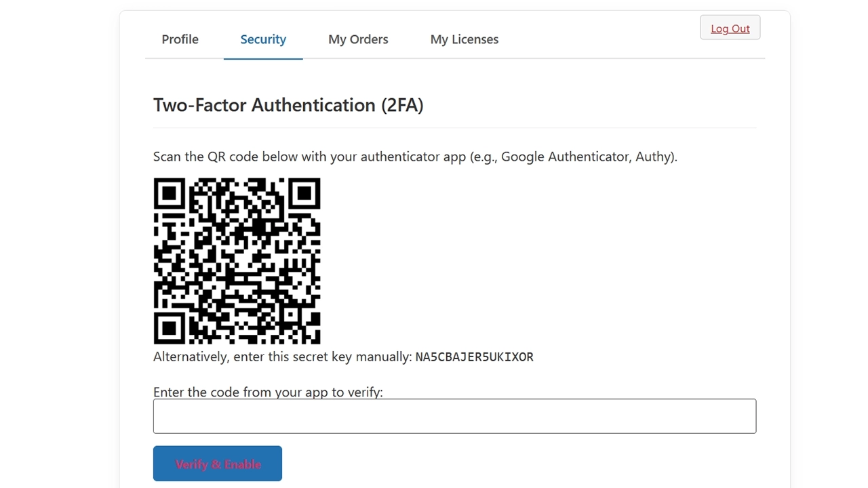Screen dimensions: 868x488
Task: Click the center of the QR code
Action: point(237,261)
